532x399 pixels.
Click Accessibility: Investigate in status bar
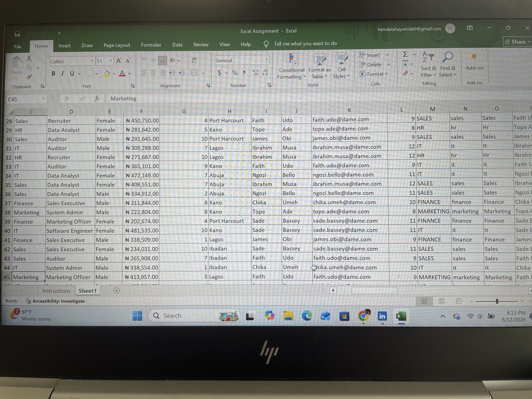click(55, 301)
